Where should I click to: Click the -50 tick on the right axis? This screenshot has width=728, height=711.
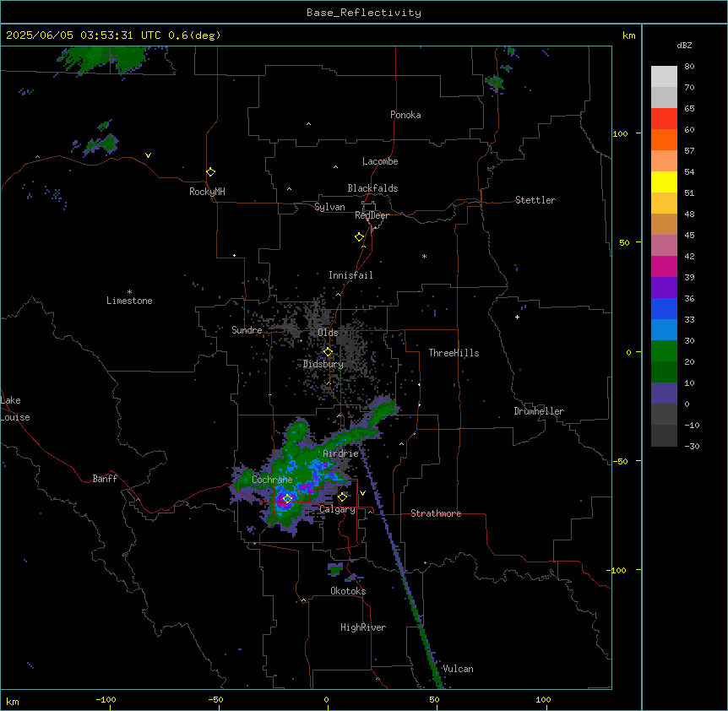point(620,461)
